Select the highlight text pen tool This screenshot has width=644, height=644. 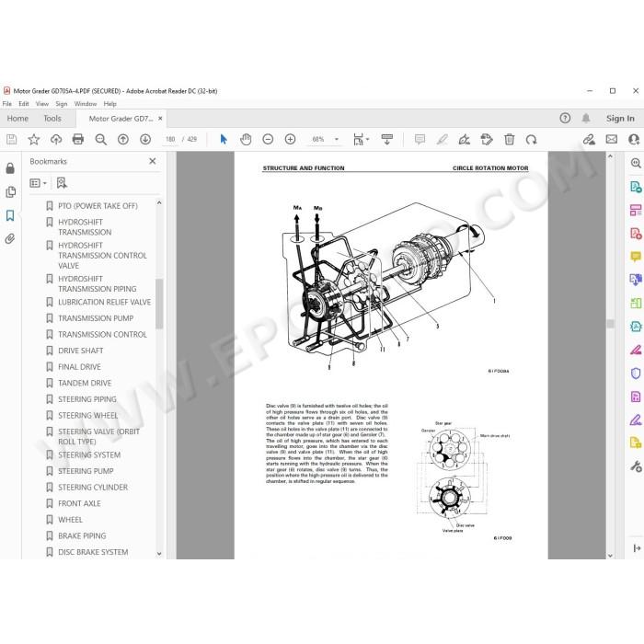[x=442, y=140]
